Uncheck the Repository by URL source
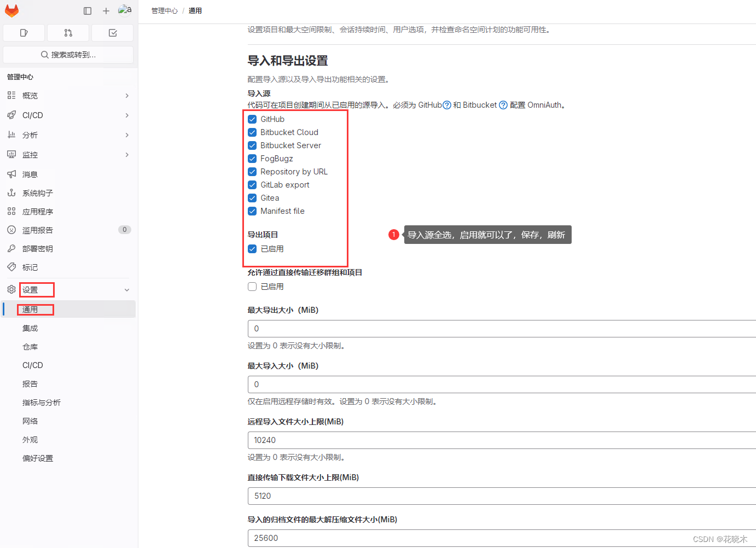Image resolution: width=756 pixels, height=548 pixels. 252,172
